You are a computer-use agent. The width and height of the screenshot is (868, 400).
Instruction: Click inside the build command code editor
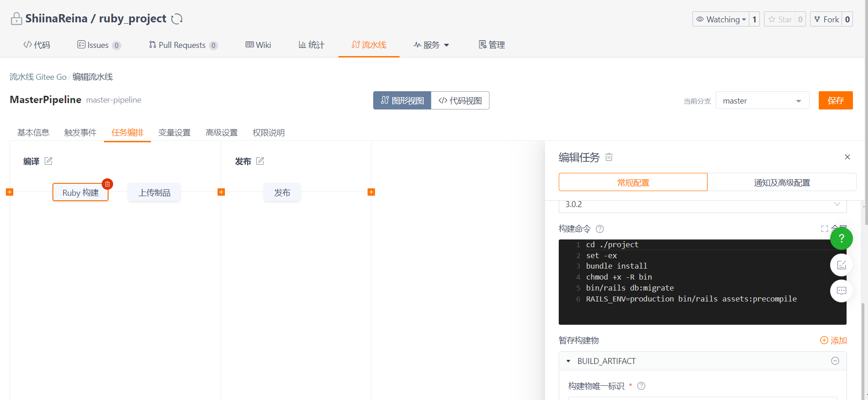[x=702, y=282]
